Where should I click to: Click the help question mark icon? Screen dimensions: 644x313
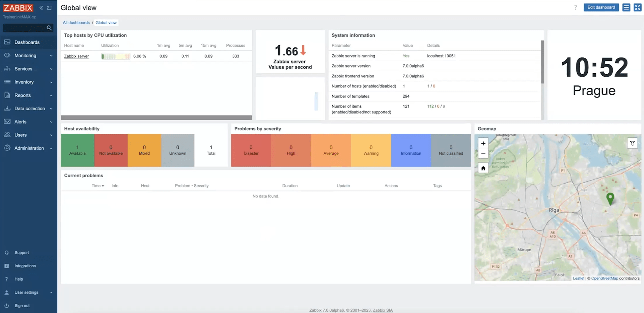[576, 7]
